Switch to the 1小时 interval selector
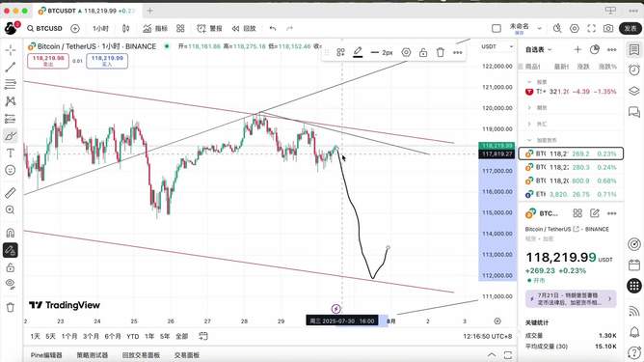 tap(100, 28)
